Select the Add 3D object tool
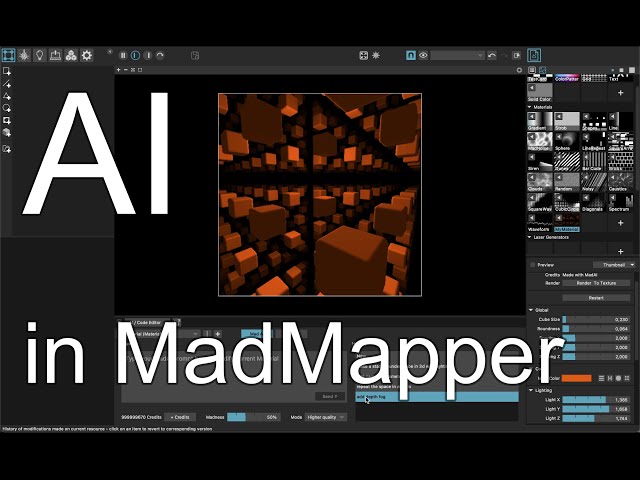 [x=7, y=133]
